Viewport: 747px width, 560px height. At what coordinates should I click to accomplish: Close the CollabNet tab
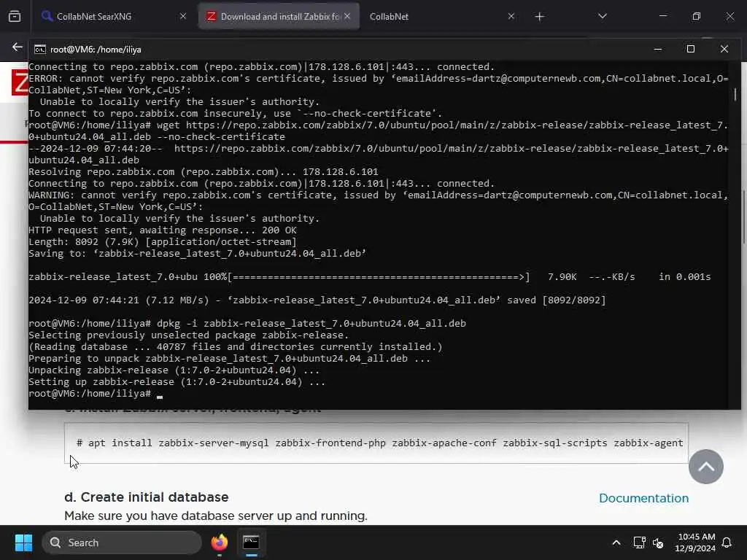(511, 16)
